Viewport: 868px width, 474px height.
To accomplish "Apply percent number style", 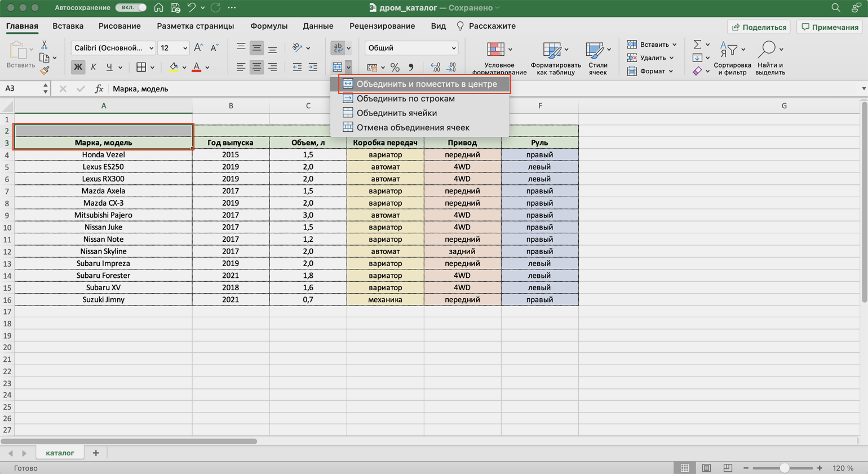I will click(x=395, y=67).
